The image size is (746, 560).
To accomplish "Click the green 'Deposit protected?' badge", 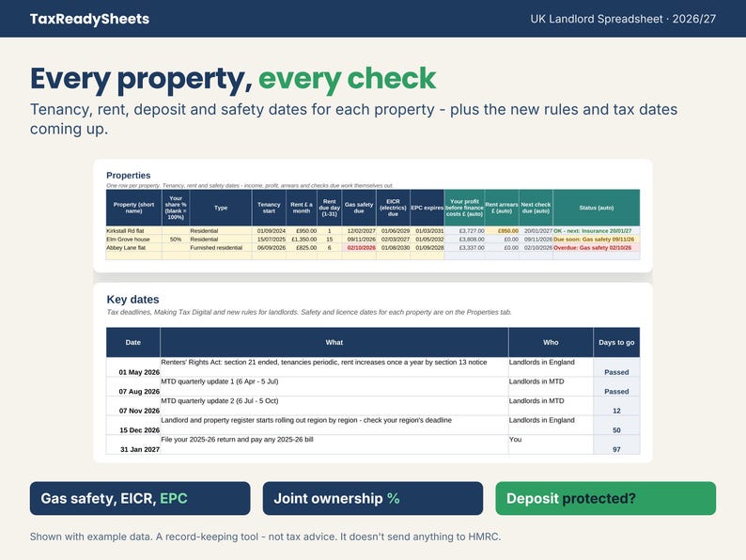I will 606,498.
